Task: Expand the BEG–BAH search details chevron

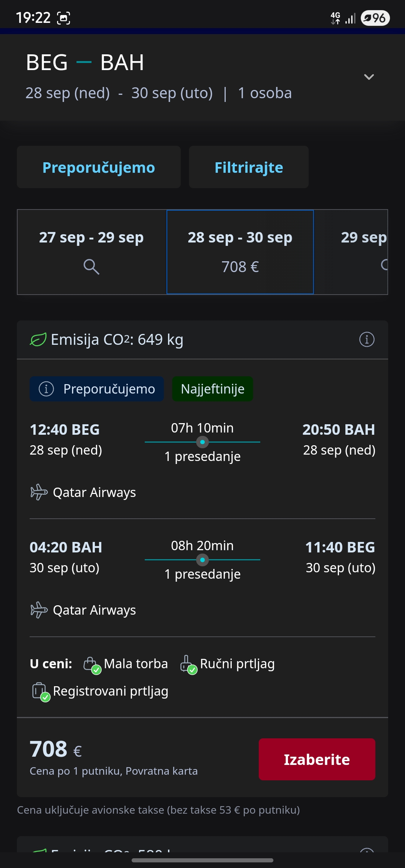Action: pyautogui.click(x=369, y=77)
